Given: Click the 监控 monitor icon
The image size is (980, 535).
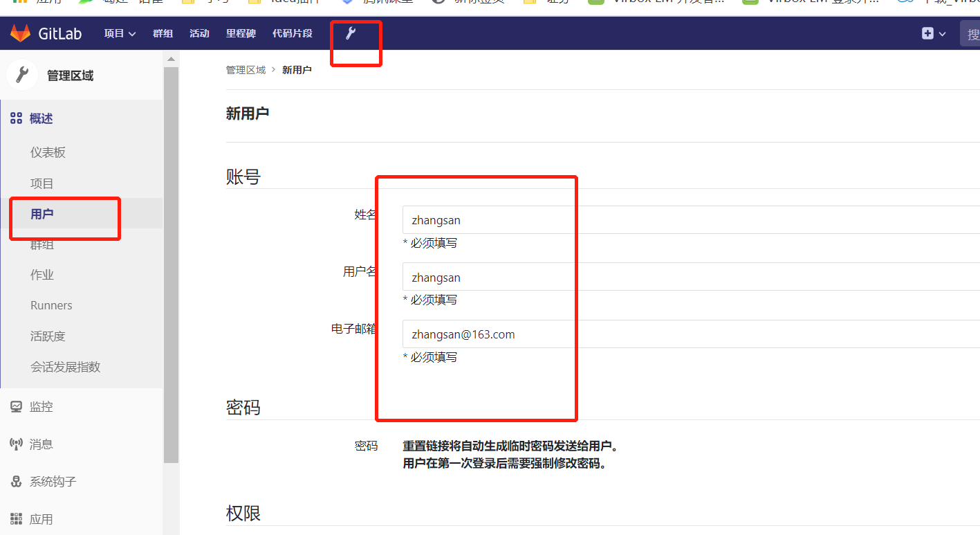Looking at the screenshot, I should (x=17, y=407).
